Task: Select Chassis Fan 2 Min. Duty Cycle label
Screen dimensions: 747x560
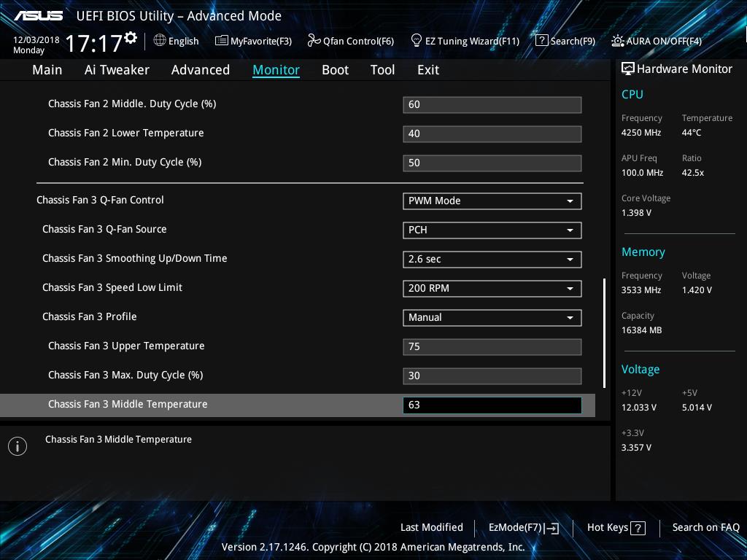Action: click(x=125, y=163)
